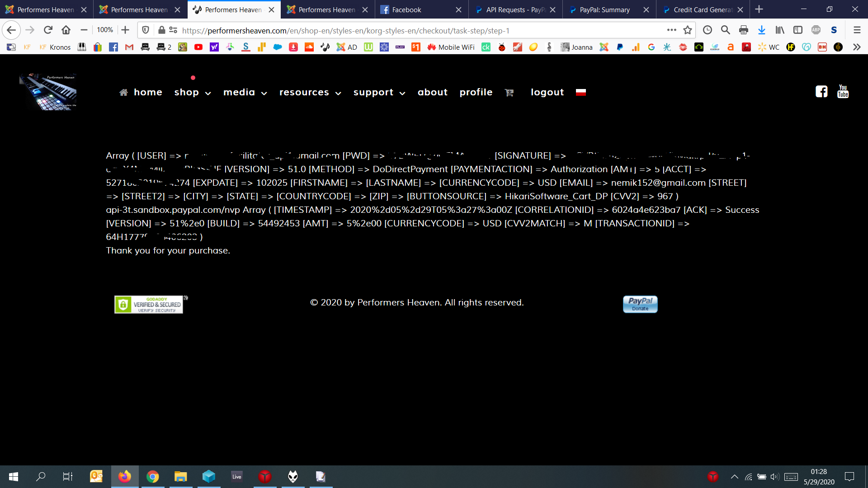This screenshot has width=868, height=488.
Task: Click the Firefox downloads arrow icon
Action: click(762, 30)
